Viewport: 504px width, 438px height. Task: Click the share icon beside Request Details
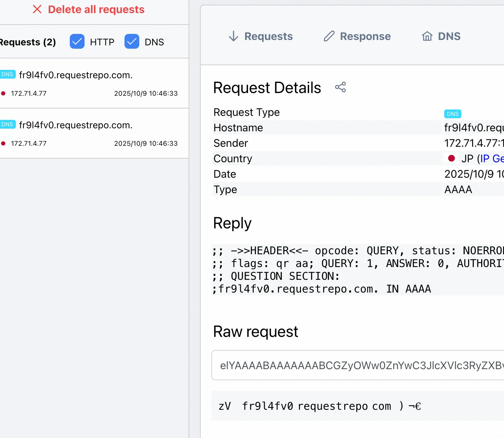(340, 87)
